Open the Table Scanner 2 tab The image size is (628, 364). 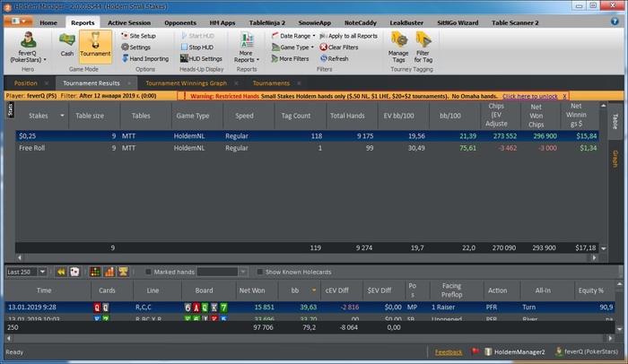tap(515, 22)
